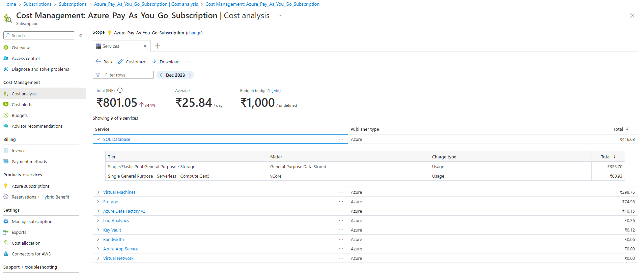This screenshot has width=644, height=275.
Task: Click Download in the toolbar
Action: pos(166,62)
